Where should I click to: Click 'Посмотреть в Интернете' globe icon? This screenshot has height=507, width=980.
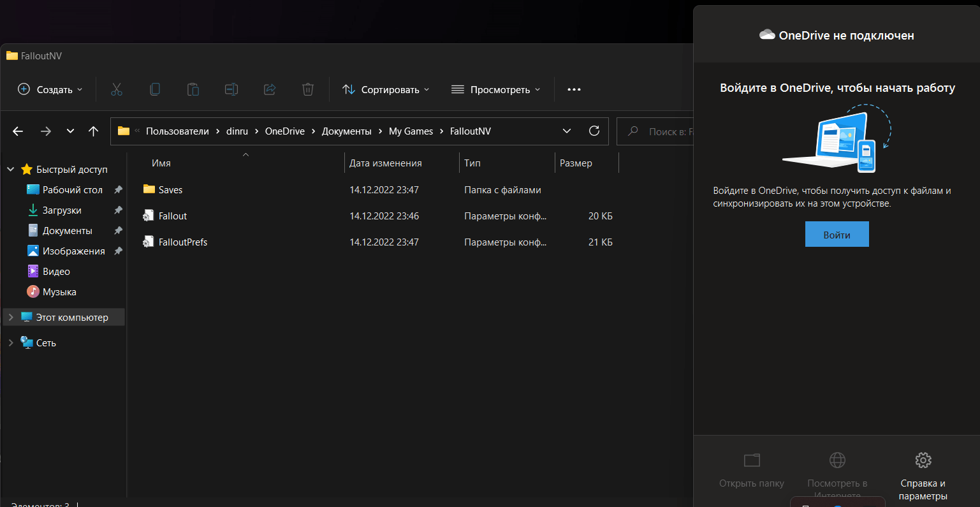[x=837, y=460]
